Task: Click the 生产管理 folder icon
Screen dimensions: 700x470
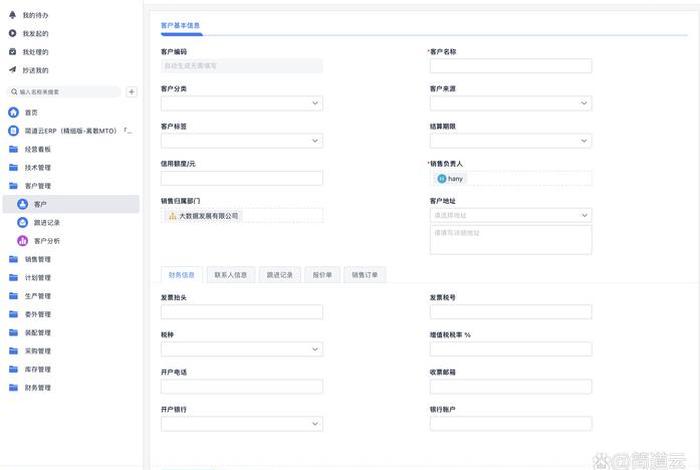Action: 13,295
